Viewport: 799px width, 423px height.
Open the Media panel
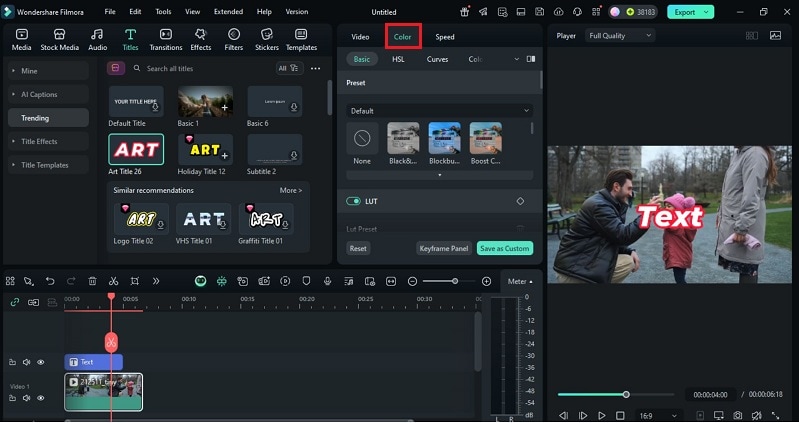pos(21,40)
